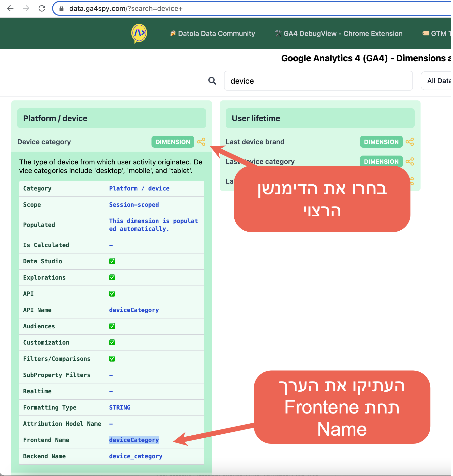The image size is (453, 476).
Task: Click the 'Populated' row label
Action: tap(39, 225)
